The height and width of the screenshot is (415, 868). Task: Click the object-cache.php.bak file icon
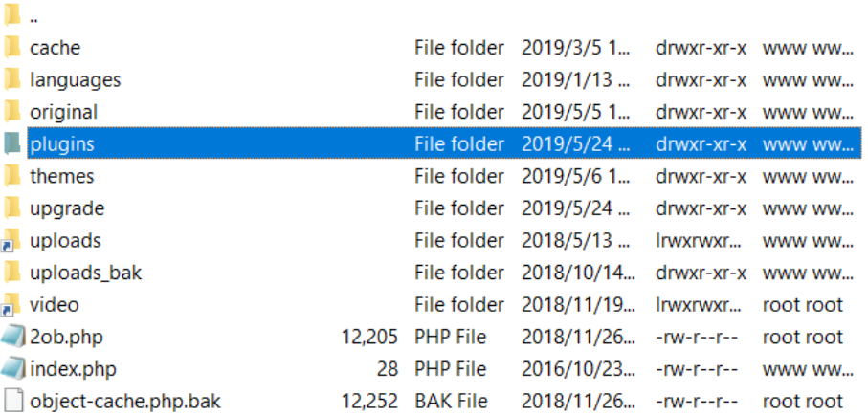12,402
